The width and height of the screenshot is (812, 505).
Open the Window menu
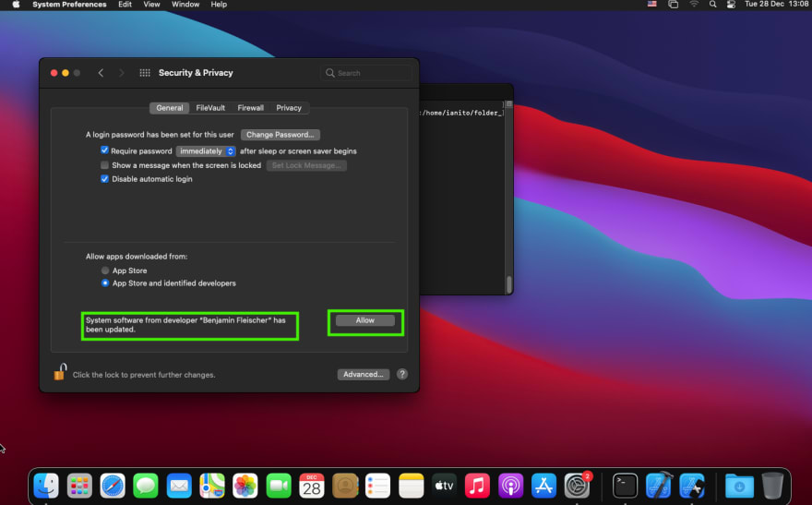pos(185,4)
